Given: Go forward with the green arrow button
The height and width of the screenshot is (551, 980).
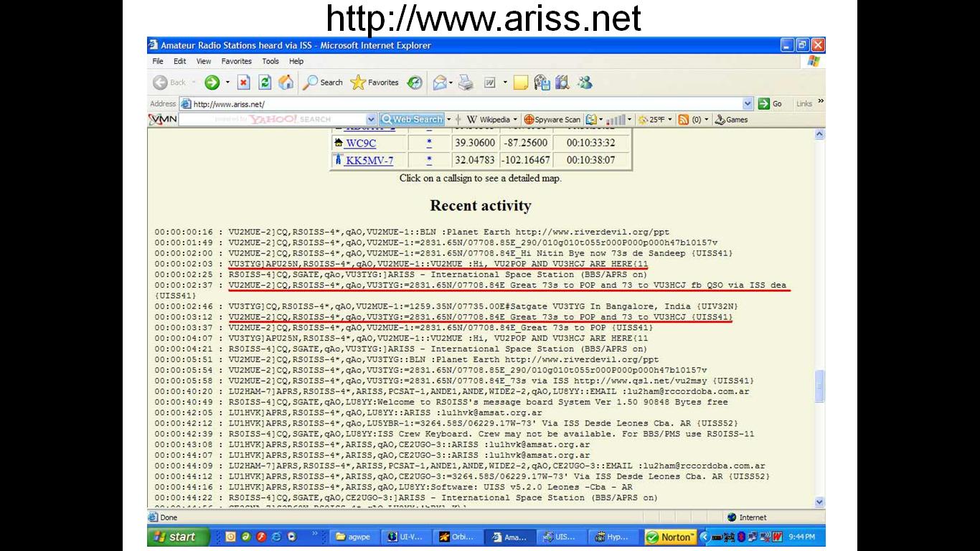Looking at the screenshot, I should point(212,83).
